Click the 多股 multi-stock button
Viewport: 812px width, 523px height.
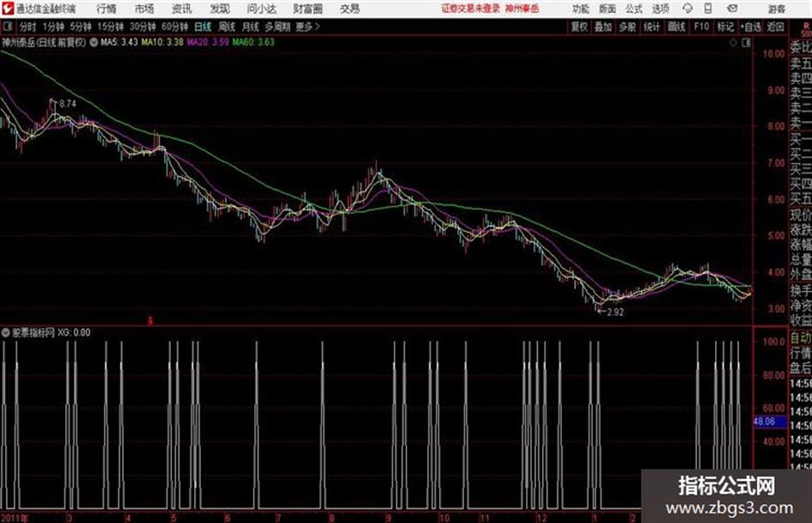click(627, 27)
